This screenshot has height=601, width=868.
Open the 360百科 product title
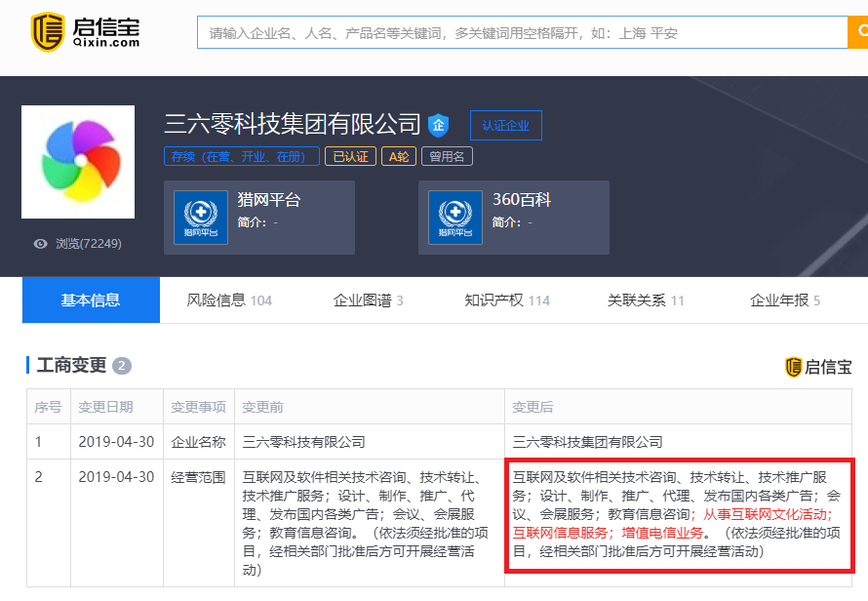tap(522, 199)
